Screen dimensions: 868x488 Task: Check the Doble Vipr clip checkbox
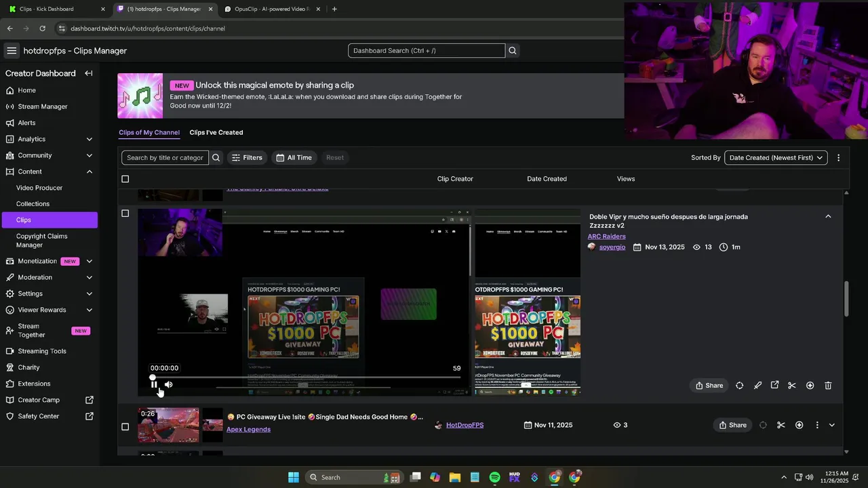pyautogui.click(x=125, y=213)
